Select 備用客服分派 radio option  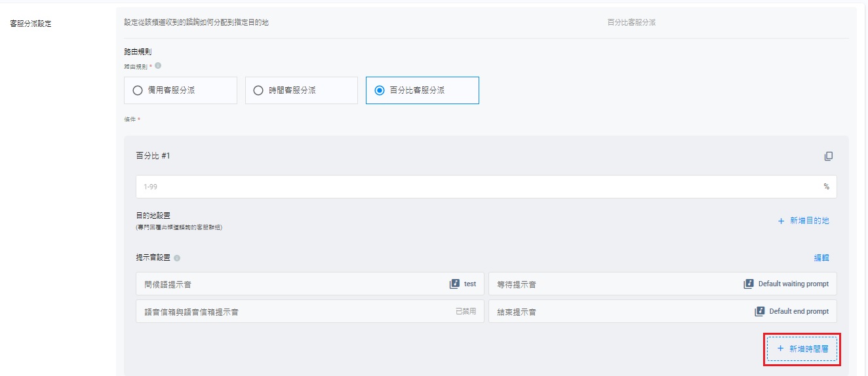[180, 90]
